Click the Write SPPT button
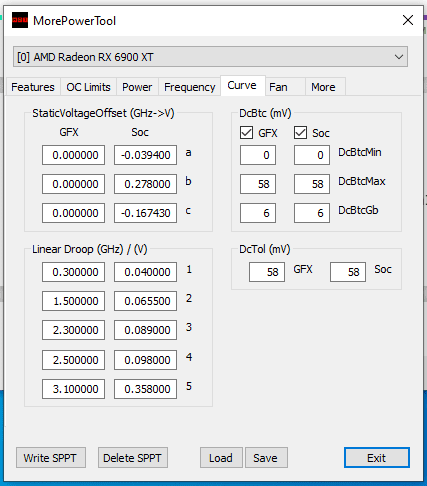 pos(51,458)
